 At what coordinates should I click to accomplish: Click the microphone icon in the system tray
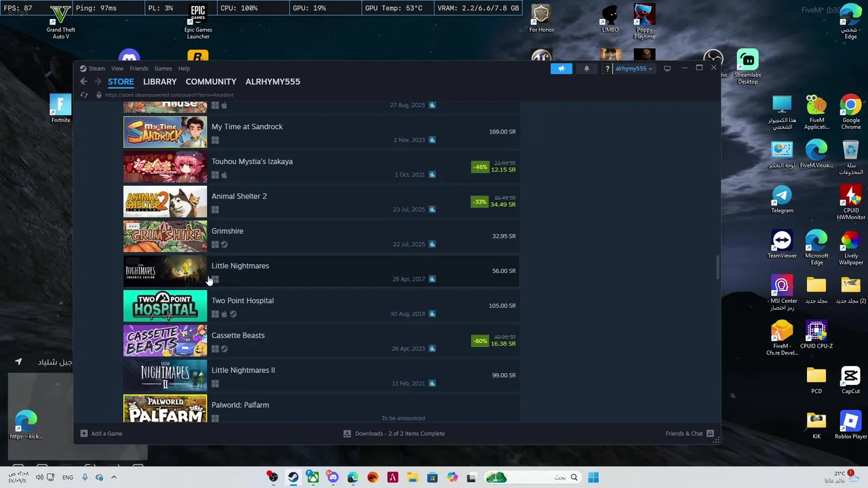(x=85, y=477)
